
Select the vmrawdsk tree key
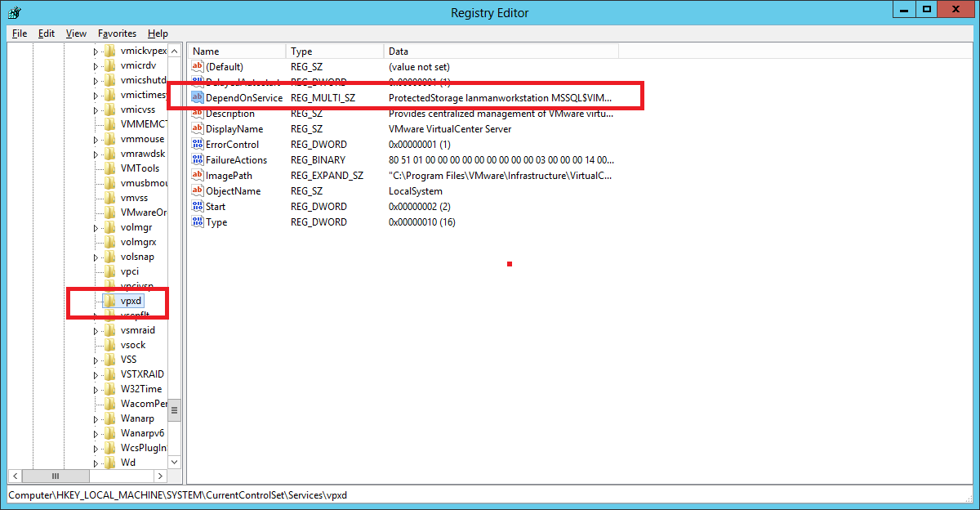coord(143,154)
